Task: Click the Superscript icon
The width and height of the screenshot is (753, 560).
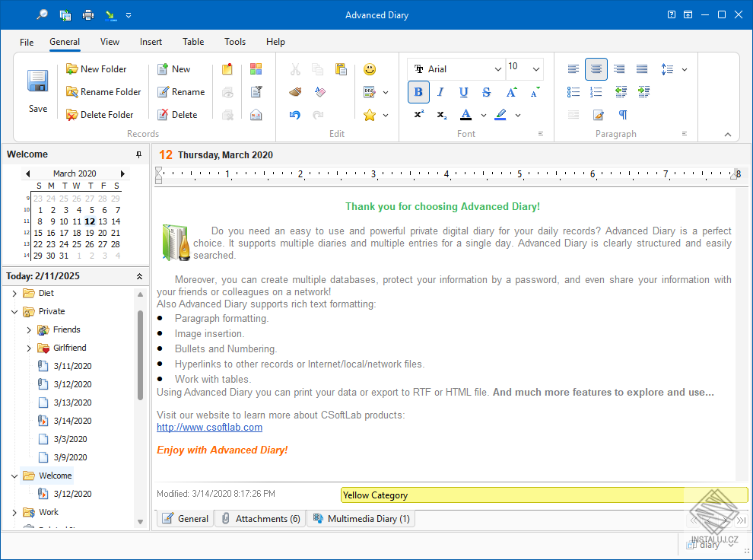Action: click(419, 114)
